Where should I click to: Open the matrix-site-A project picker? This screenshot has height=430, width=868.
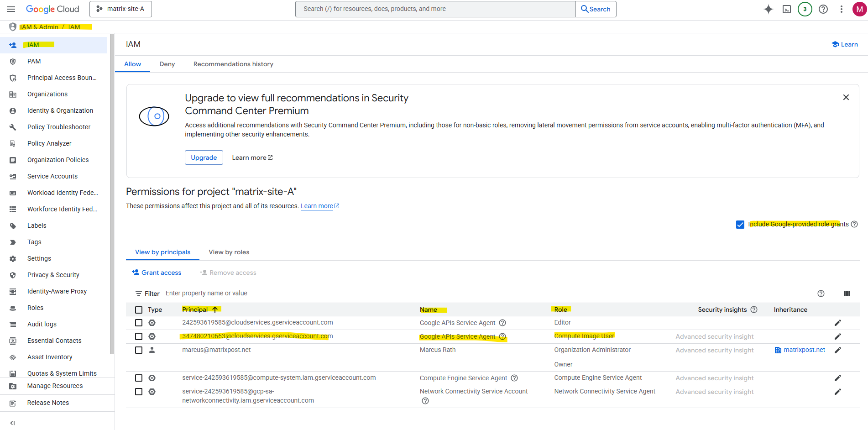(120, 9)
